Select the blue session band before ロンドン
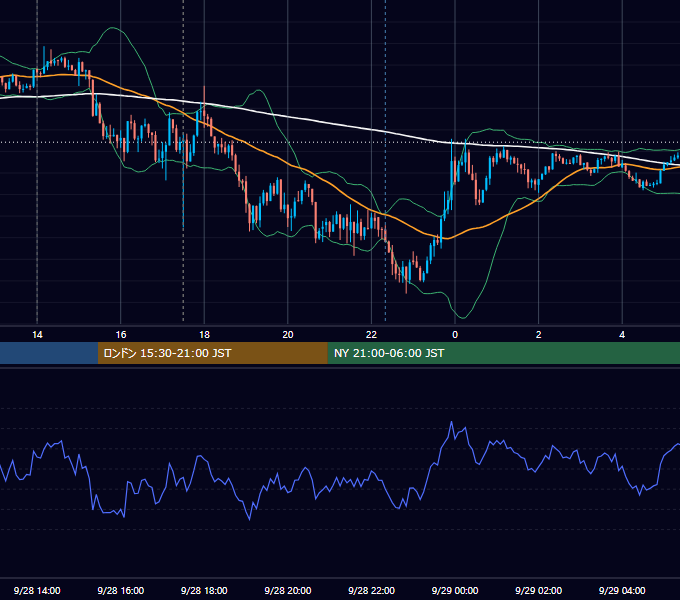The width and height of the screenshot is (680, 600). (49, 353)
